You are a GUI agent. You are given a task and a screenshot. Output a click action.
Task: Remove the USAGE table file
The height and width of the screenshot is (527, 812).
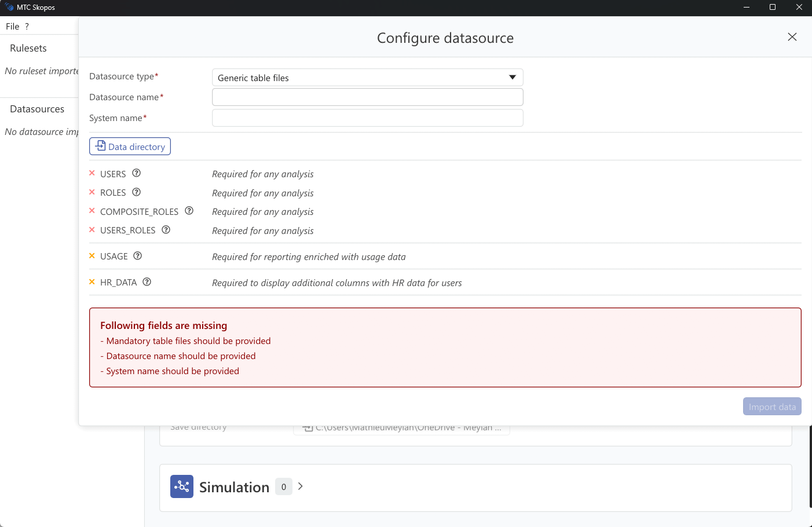[x=93, y=255]
